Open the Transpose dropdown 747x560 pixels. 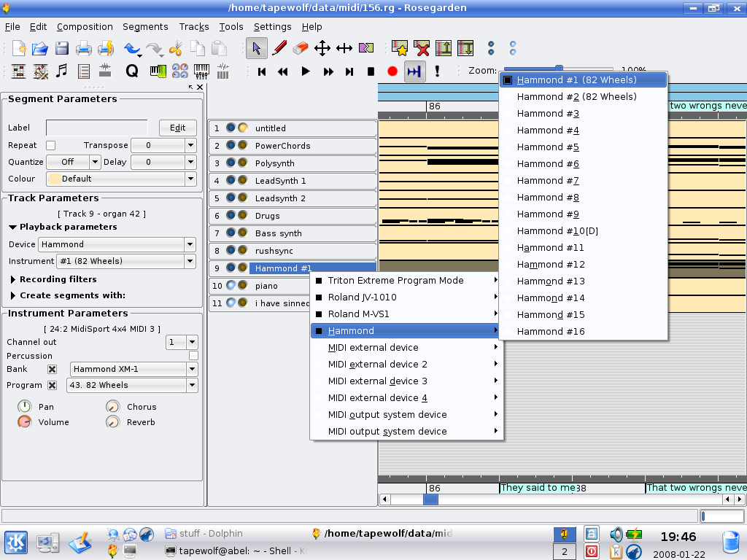(190, 145)
